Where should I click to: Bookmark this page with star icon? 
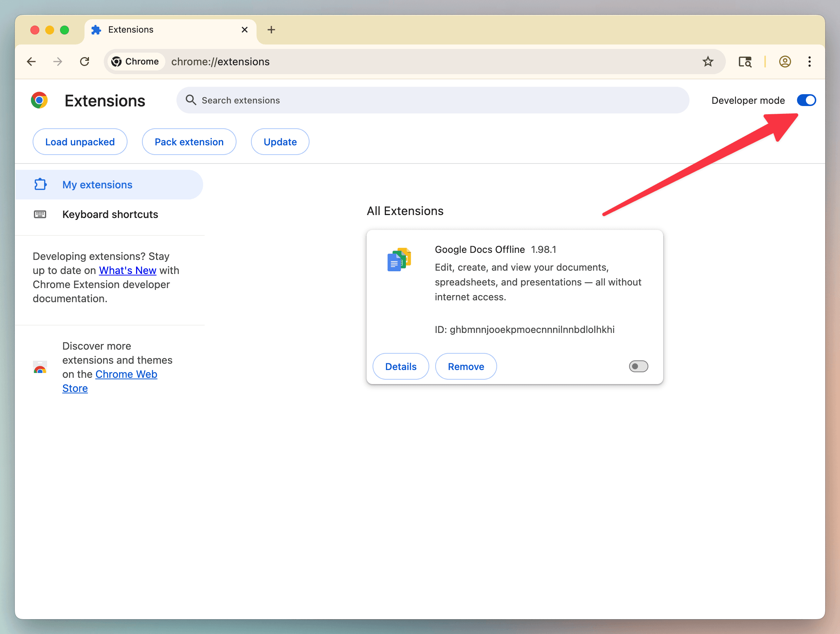(707, 62)
